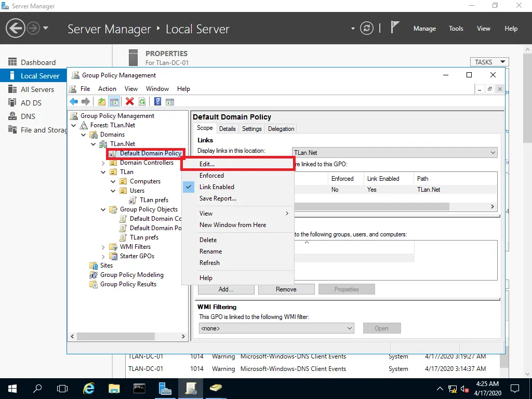Click the back arrow in Group Policy Management toolbar
The height and width of the screenshot is (399, 532).
(74, 101)
